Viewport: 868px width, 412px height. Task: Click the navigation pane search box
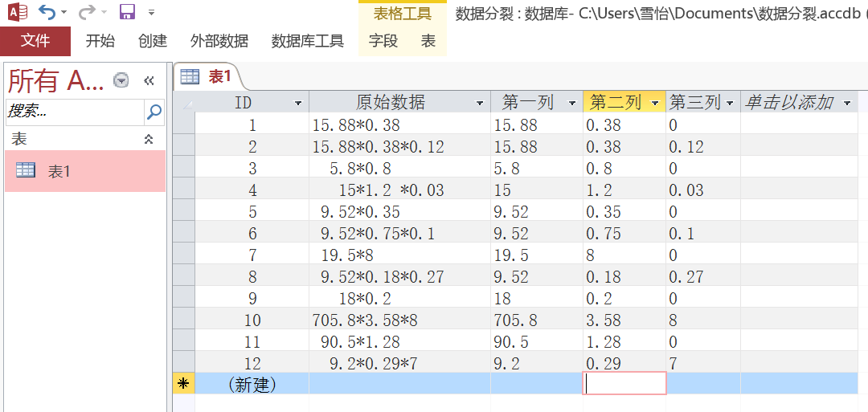[74, 111]
